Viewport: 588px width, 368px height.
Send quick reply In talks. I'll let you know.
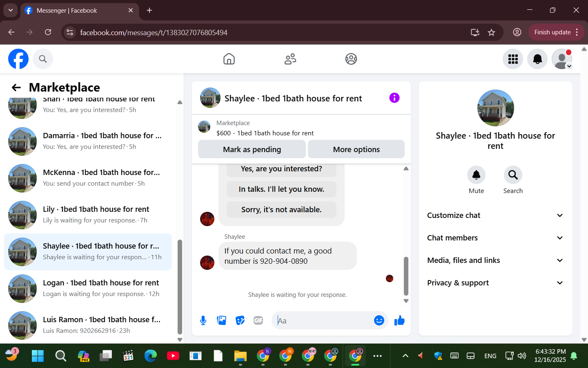(x=281, y=189)
